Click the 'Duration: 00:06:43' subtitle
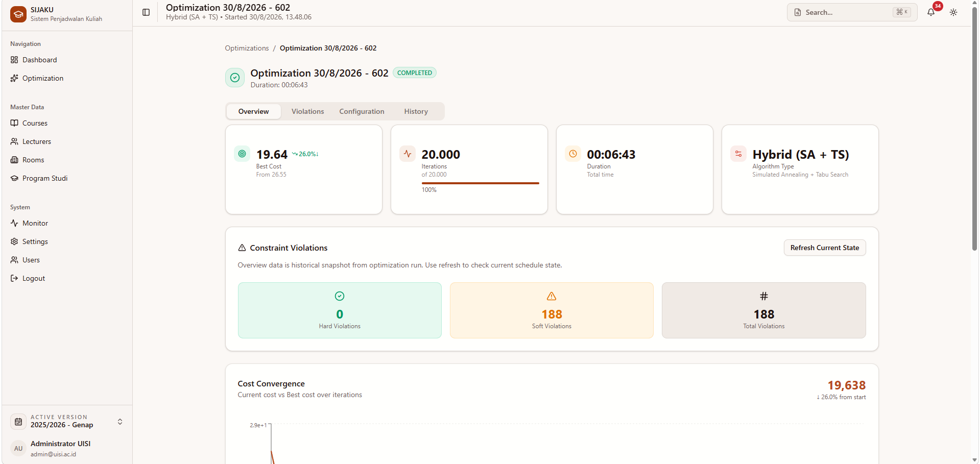The height and width of the screenshot is (464, 980). tap(279, 85)
